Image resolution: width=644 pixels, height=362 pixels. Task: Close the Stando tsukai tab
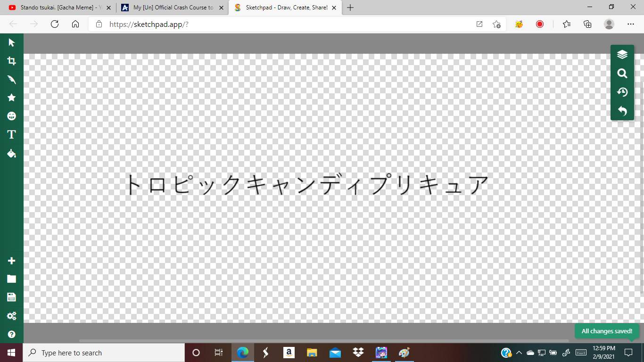[x=108, y=8]
